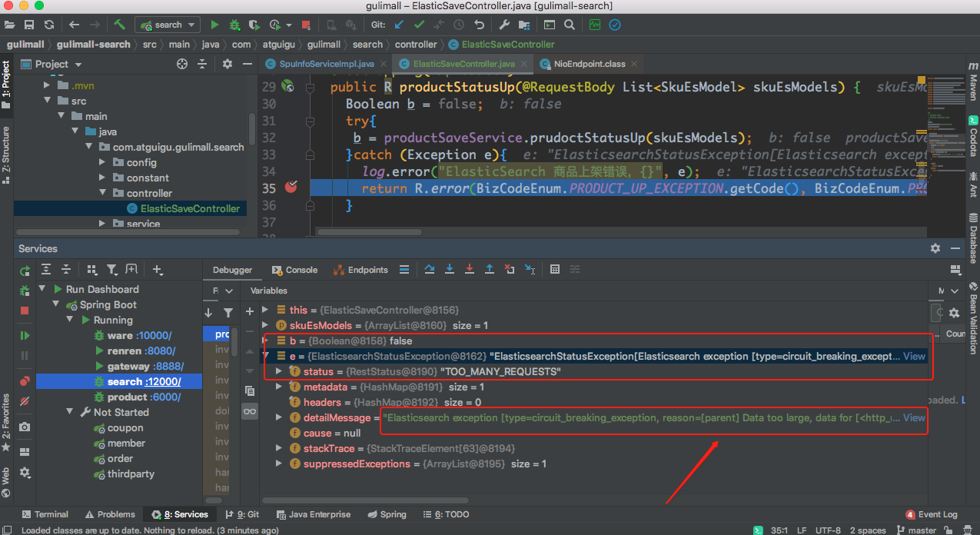Toggle the glasses watches view button
This screenshot has width=980, height=535.
[x=250, y=412]
